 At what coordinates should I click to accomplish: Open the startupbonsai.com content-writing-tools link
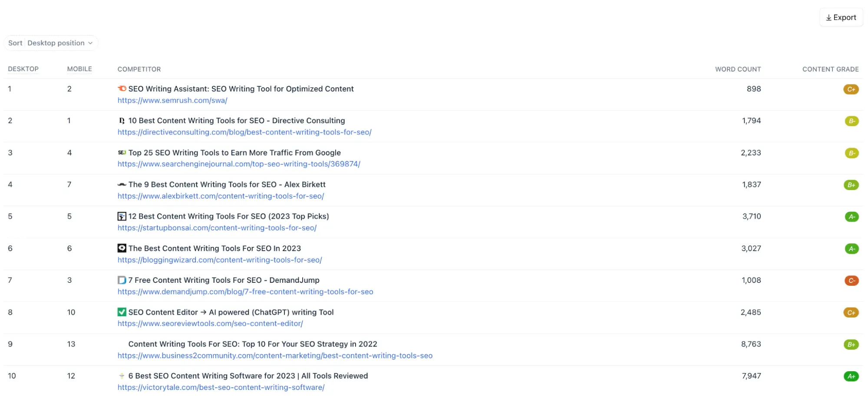[217, 228]
